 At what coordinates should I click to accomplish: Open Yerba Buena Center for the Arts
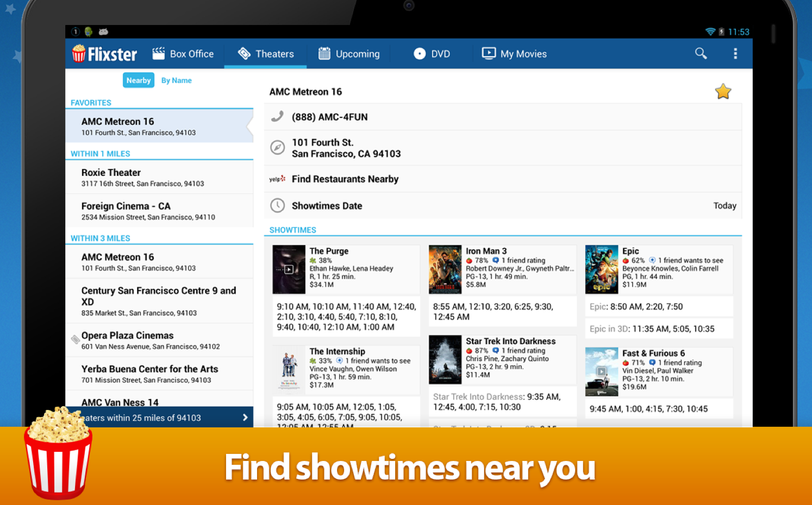(x=159, y=374)
